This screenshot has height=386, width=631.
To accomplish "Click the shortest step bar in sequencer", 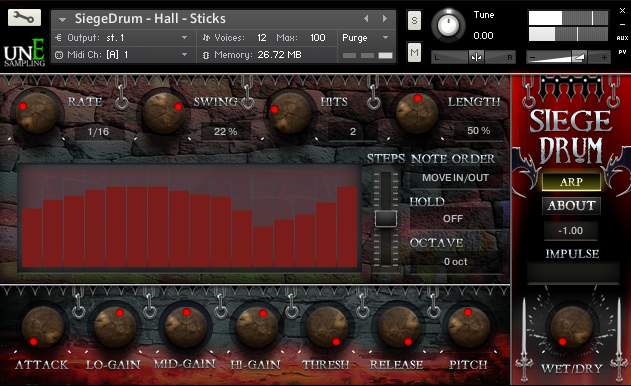I will click(x=263, y=247).
